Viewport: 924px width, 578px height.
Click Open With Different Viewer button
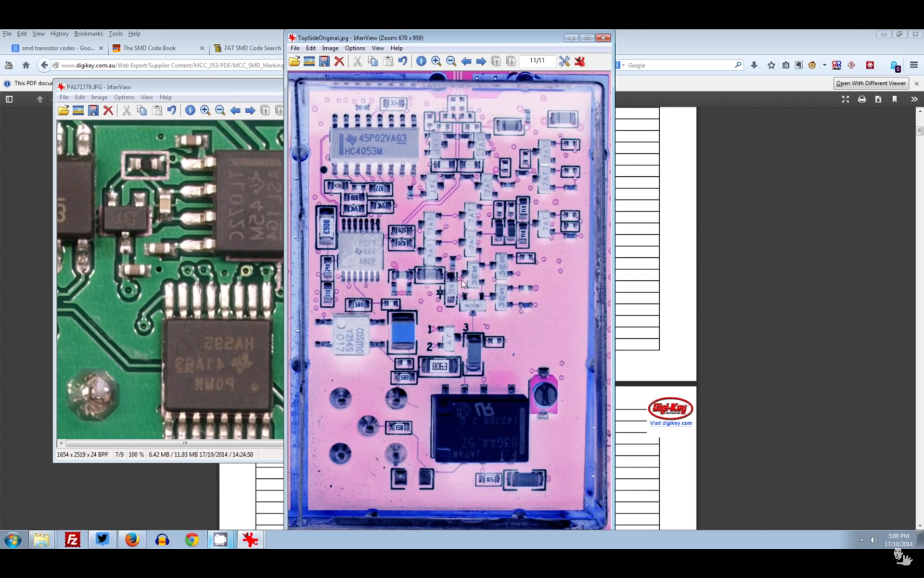(871, 83)
